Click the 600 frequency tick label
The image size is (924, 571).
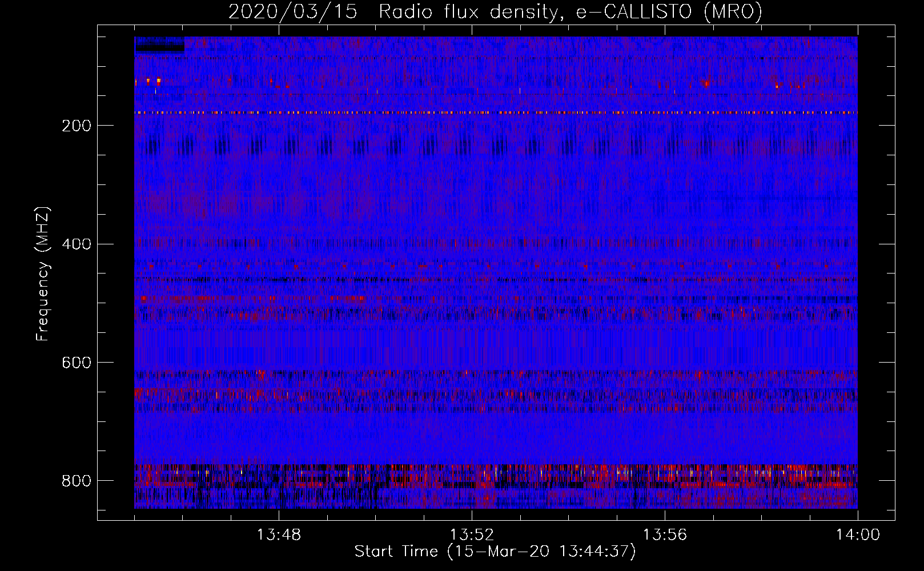click(x=77, y=363)
